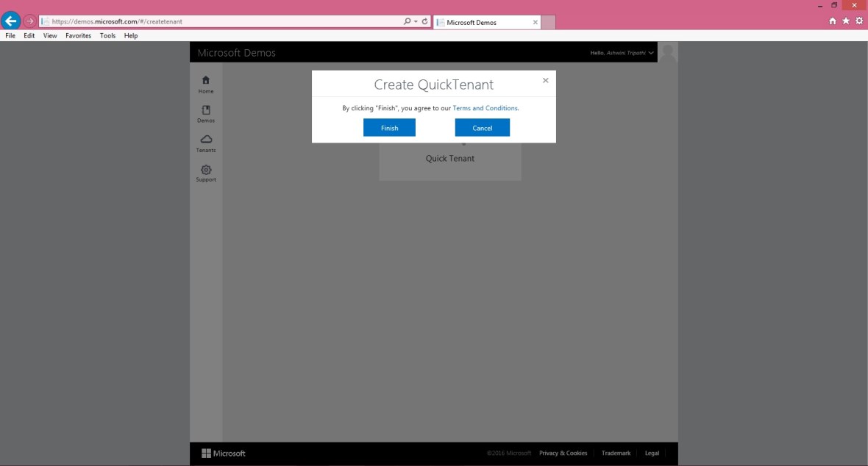Click the address bar URL field
This screenshot has width=868, height=466.
pos(221,21)
